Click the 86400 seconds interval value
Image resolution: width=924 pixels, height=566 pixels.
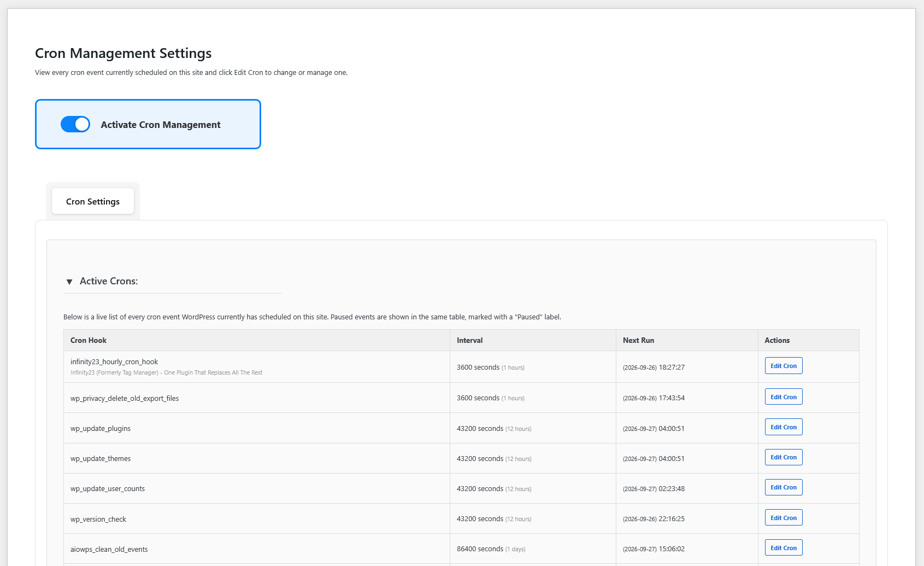(480, 549)
